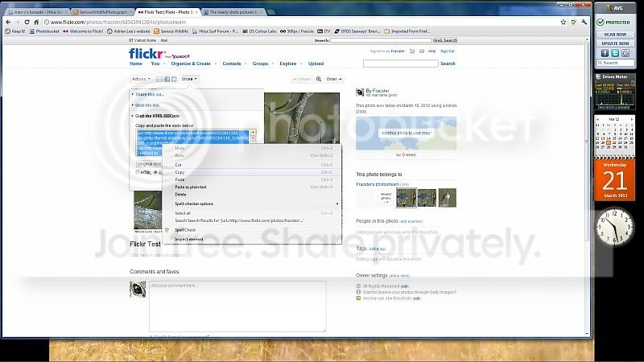
Task: Share photo on Facebook icon
Action: (167, 79)
